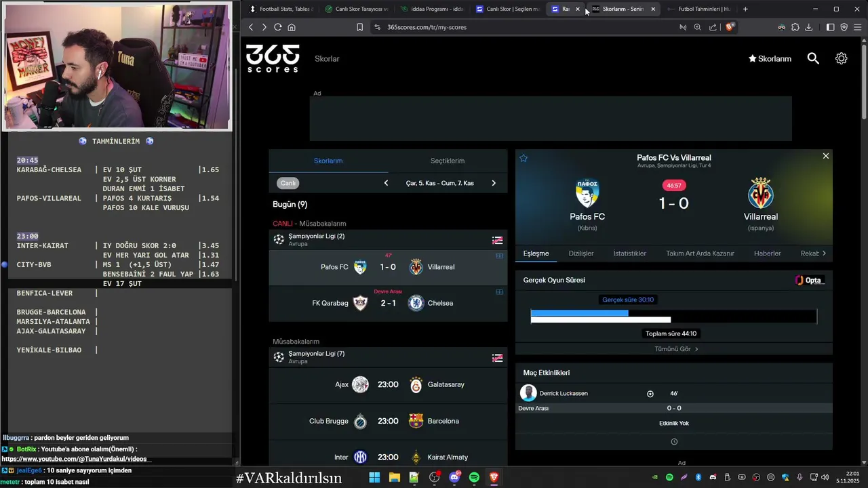Viewport: 868px width, 488px height.
Task: Click the Windows Start button
Action: 374,478
